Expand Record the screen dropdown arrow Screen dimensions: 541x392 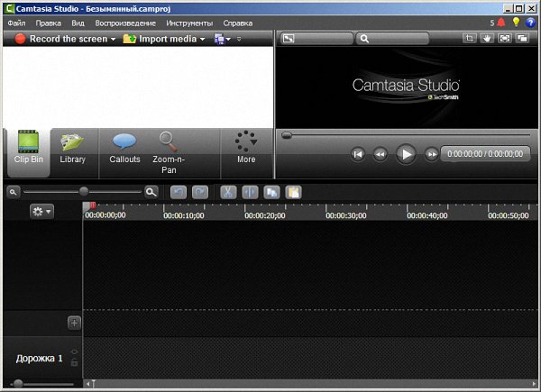(x=114, y=40)
